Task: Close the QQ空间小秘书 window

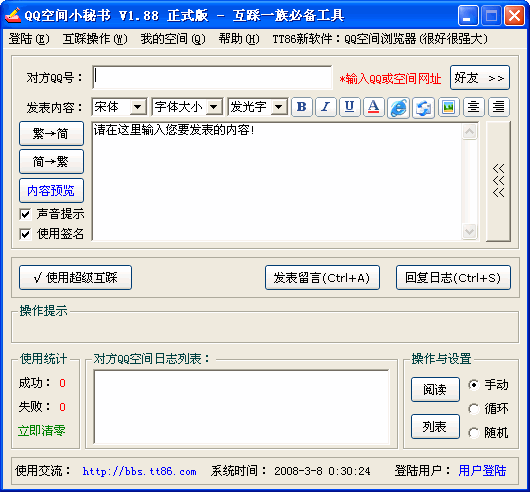Action: (x=514, y=15)
